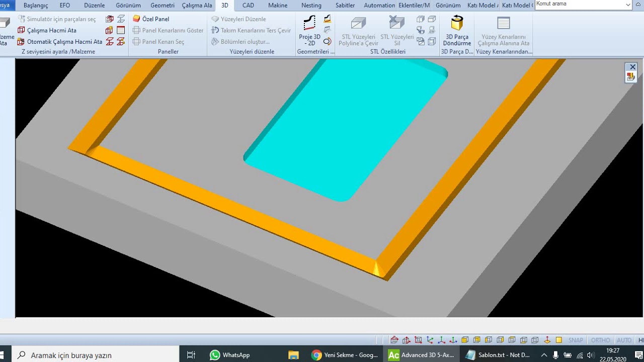Click the Proje 3D - 2D tool
Viewport: 644px width, 362px height.
(x=309, y=31)
